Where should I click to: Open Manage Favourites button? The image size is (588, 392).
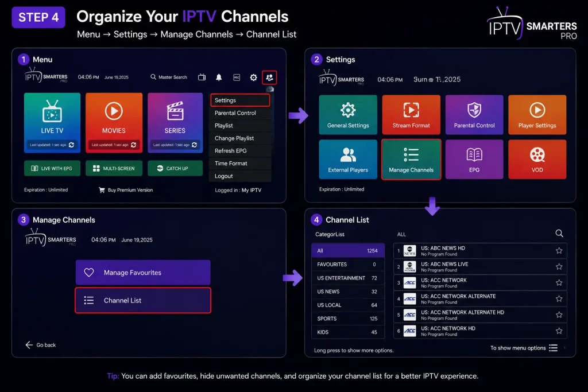click(143, 273)
